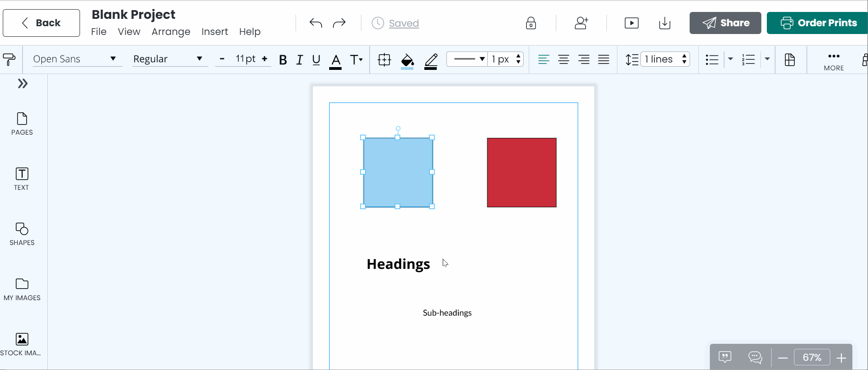Open the text size T tool
This screenshot has width=868, height=370.
click(356, 60)
